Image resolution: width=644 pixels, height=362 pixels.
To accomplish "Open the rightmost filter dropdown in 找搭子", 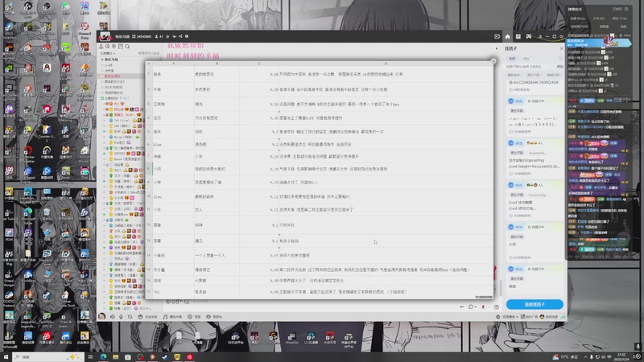I will [554, 75].
